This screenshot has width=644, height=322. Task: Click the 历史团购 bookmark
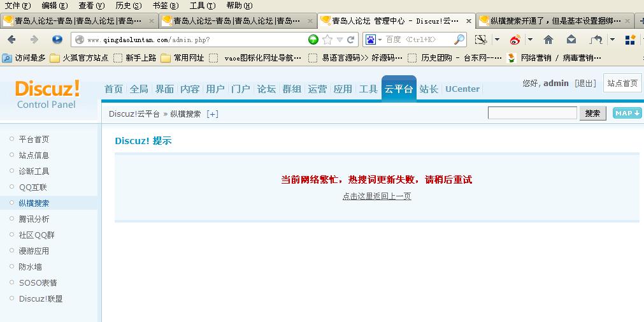(x=455, y=58)
